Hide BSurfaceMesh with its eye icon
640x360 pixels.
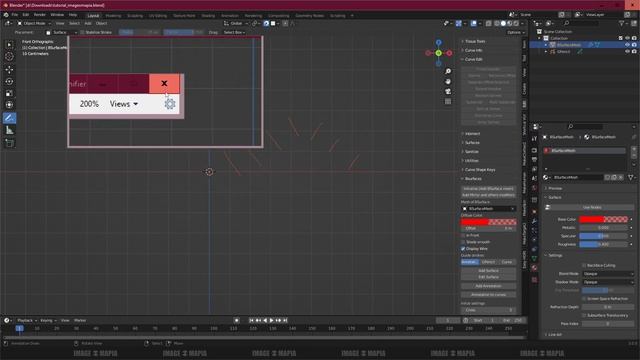(x=627, y=45)
